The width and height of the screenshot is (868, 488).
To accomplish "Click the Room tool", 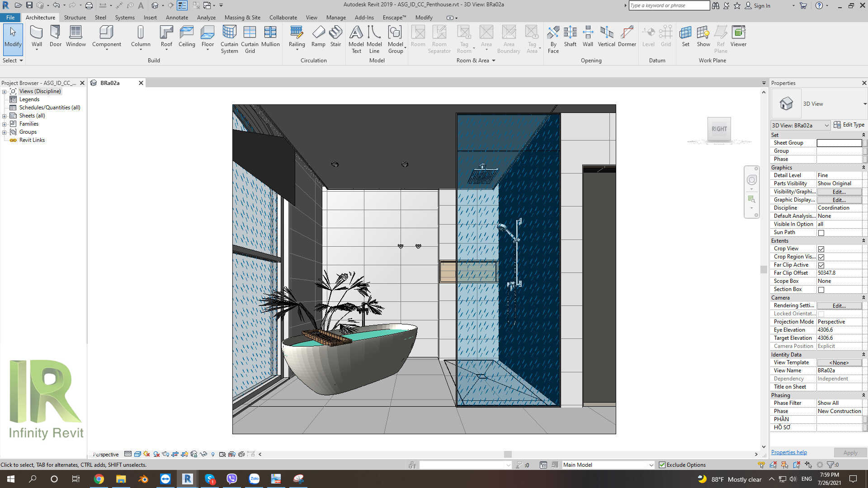I will (x=418, y=37).
